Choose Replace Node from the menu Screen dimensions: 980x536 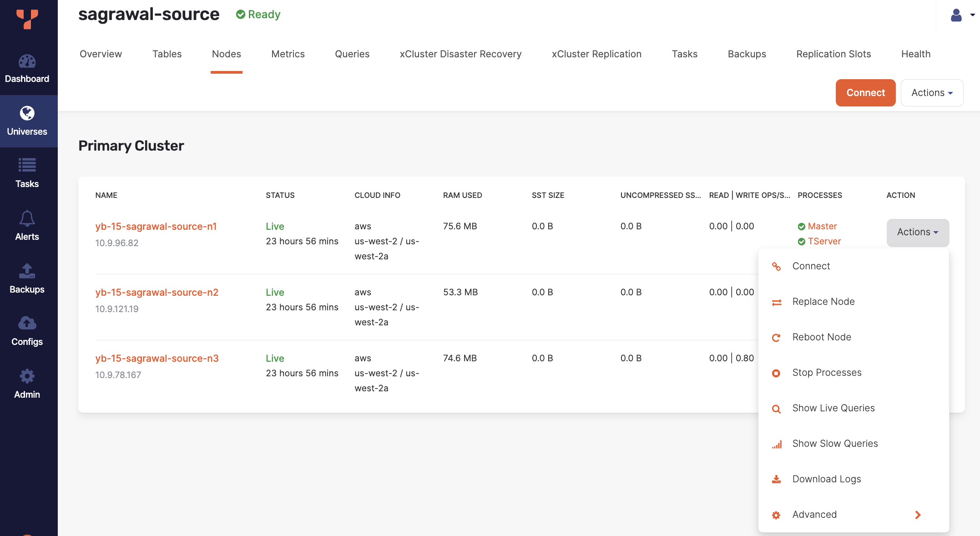point(823,302)
